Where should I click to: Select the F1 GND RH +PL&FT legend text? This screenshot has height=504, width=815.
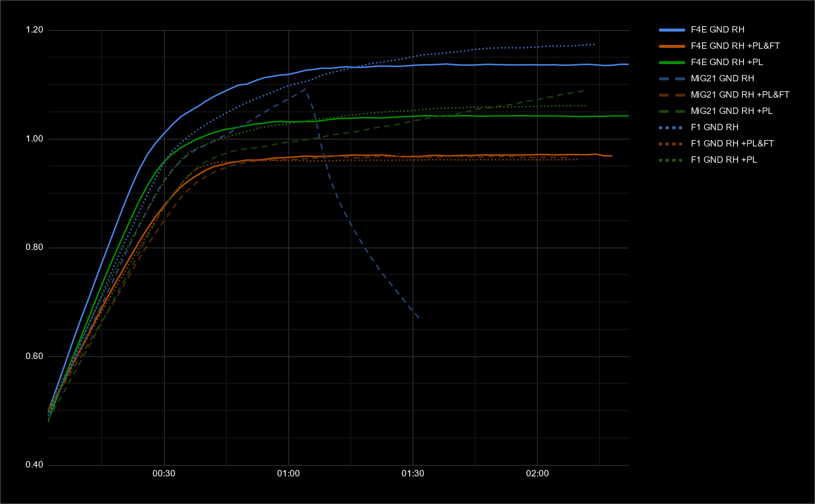pos(732,144)
